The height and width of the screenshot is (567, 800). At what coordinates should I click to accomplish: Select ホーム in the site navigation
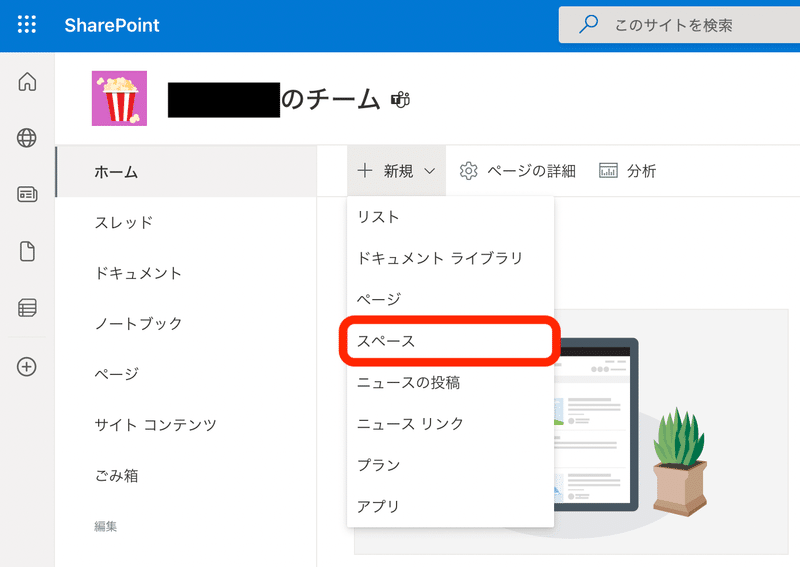tap(186, 172)
